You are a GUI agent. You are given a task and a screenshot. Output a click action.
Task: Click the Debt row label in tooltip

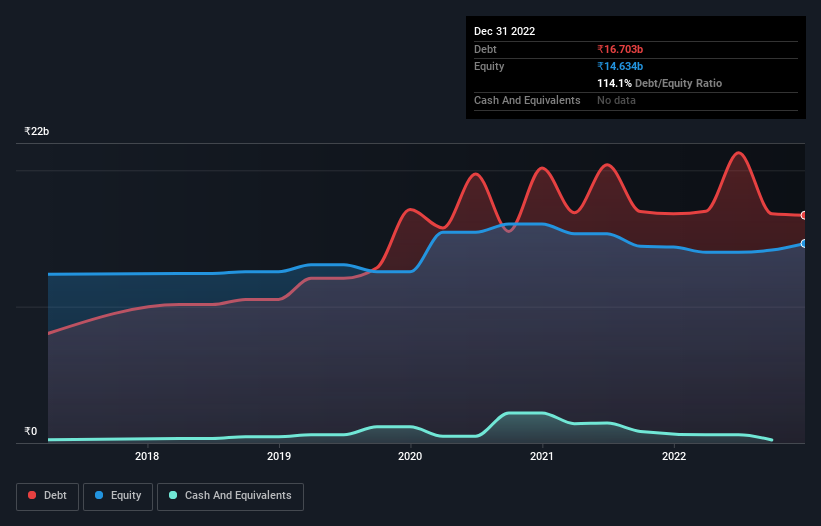pyautogui.click(x=485, y=49)
